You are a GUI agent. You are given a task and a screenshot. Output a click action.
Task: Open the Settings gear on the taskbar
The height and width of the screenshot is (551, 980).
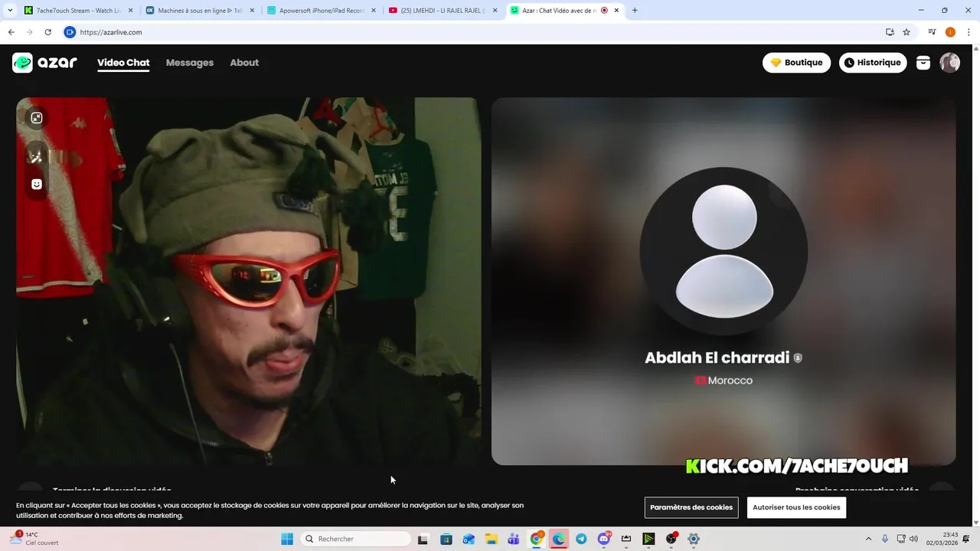(x=694, y=539)
